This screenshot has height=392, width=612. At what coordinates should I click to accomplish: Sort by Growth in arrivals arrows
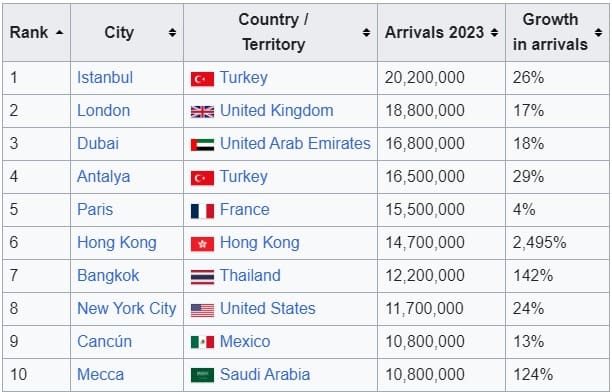coord(598,33)
